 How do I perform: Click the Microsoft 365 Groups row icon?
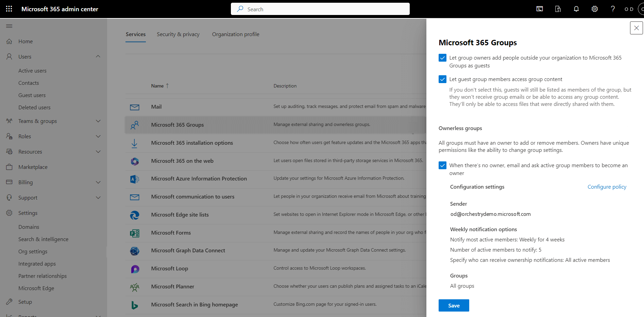[135, 125]
